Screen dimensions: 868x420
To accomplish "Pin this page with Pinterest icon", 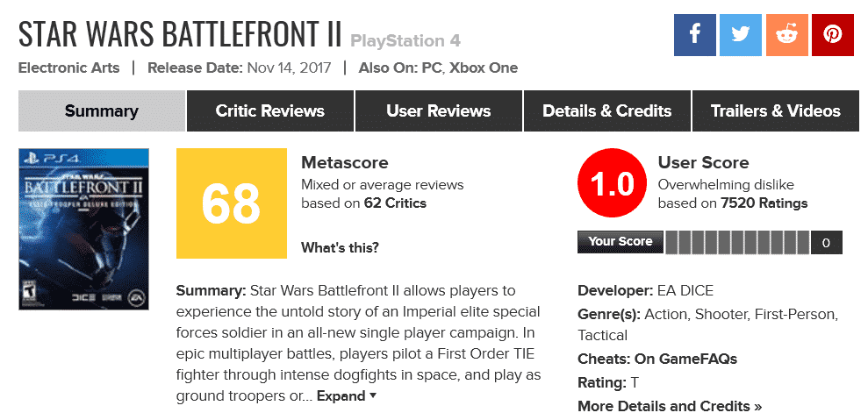I will 832,35.
